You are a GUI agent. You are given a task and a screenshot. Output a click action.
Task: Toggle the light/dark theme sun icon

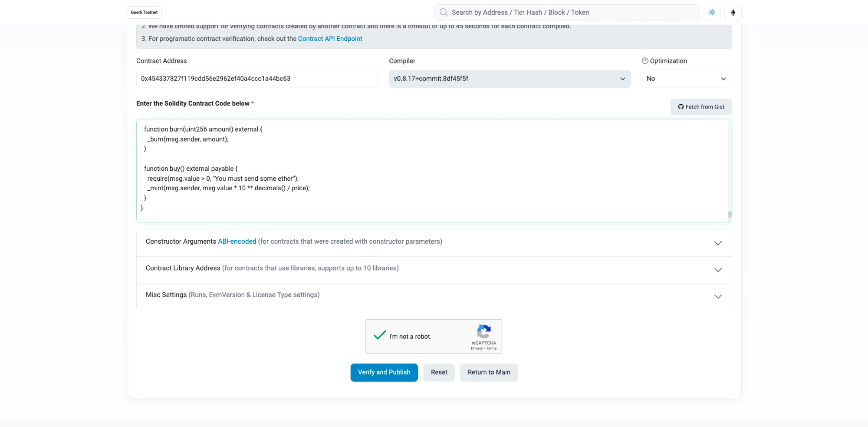pos(712,13)
